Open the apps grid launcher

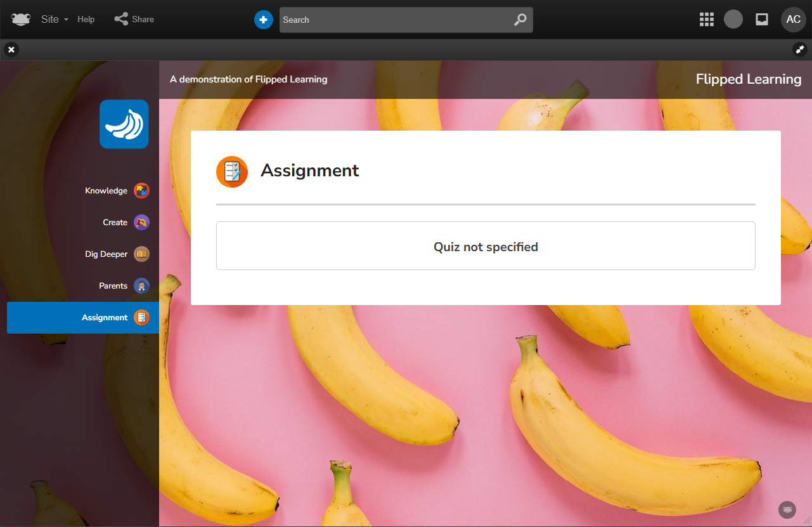[706, 20]
